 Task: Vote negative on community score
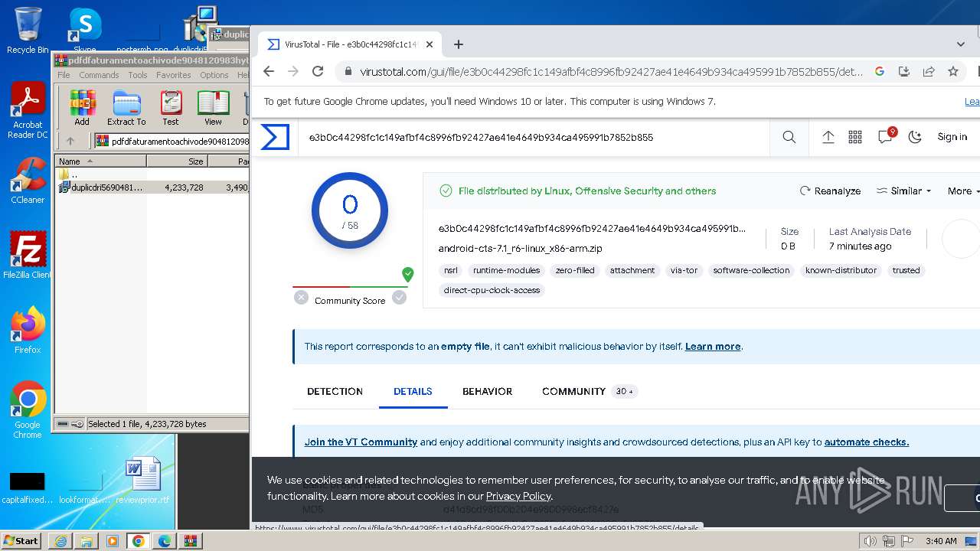click(301, 298)
